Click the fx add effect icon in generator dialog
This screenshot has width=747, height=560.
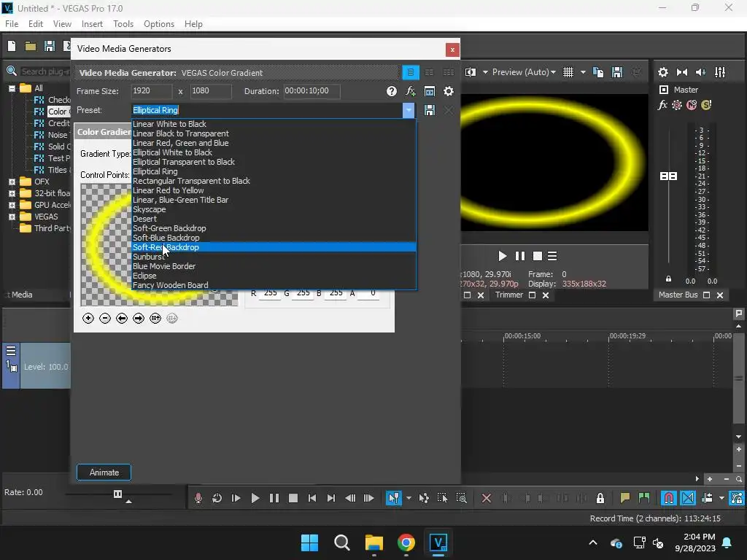pos(411,91)
